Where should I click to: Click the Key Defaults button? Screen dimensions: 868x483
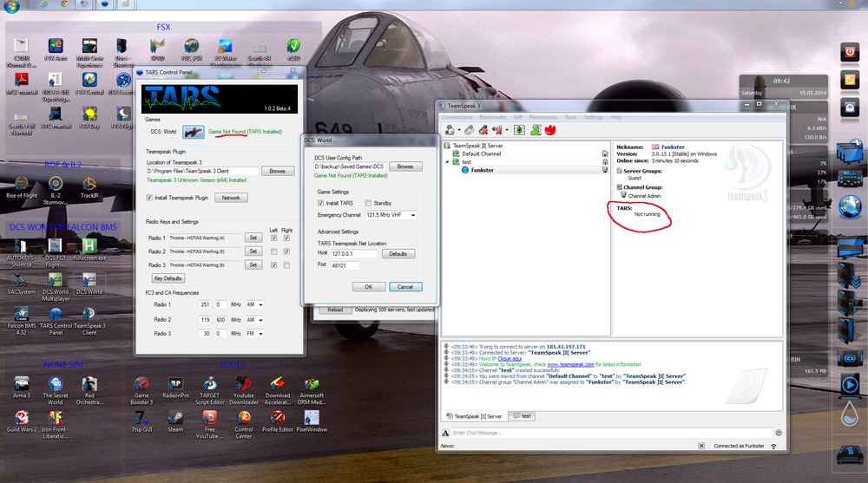(x=168, y=278)
